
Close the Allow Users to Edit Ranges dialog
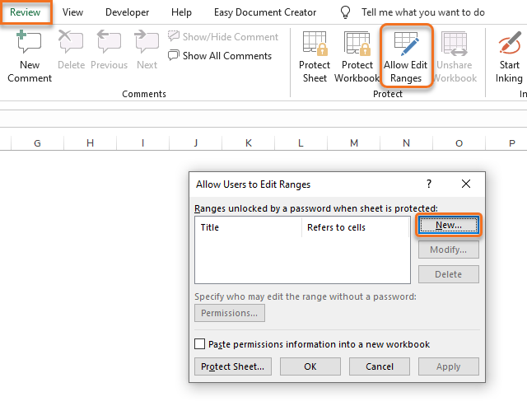click(x=466, y=184)
